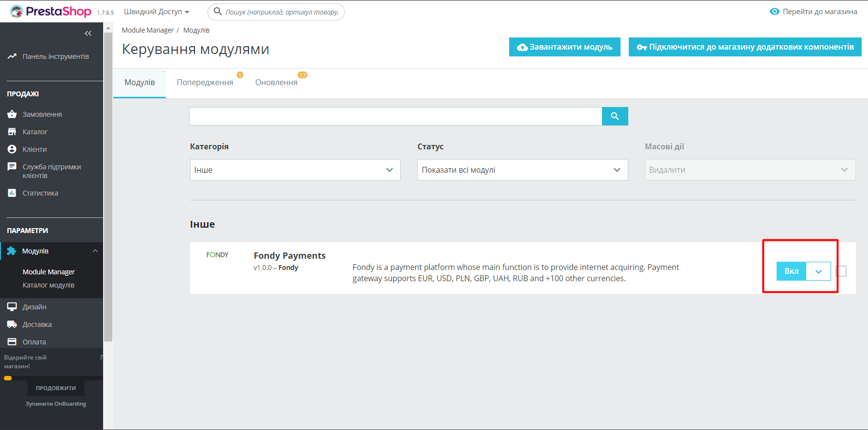Screen dimensions: 868x430
Task: Click the Fondy module logo
Action: pos(217,255)
